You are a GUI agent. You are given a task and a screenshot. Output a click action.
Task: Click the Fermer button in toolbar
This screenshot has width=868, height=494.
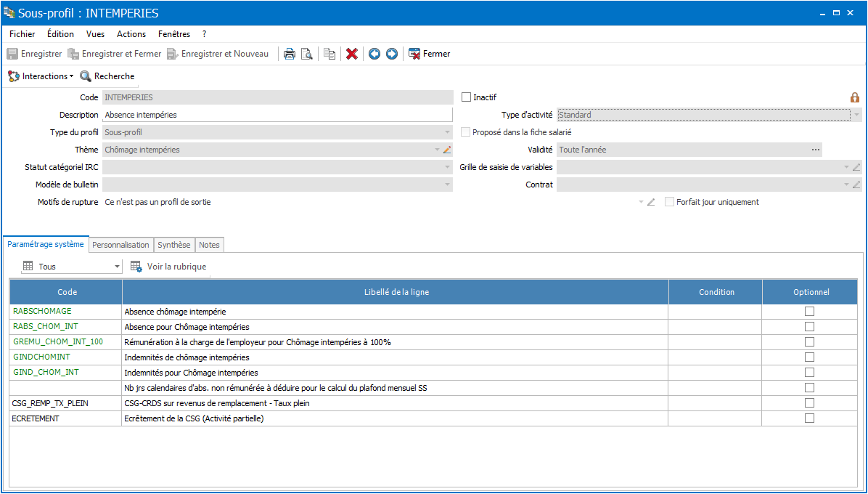coord(429,54)
